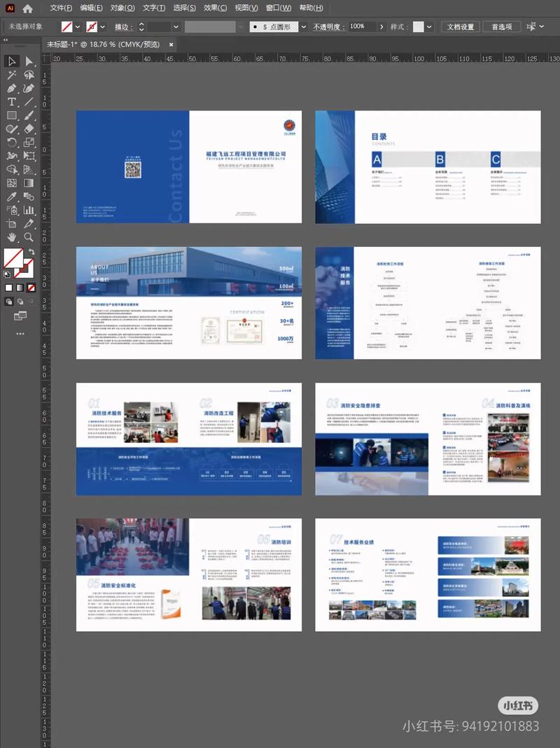Click the 文档设置 button
Screen dimensions: 560x748
[461, 27]
